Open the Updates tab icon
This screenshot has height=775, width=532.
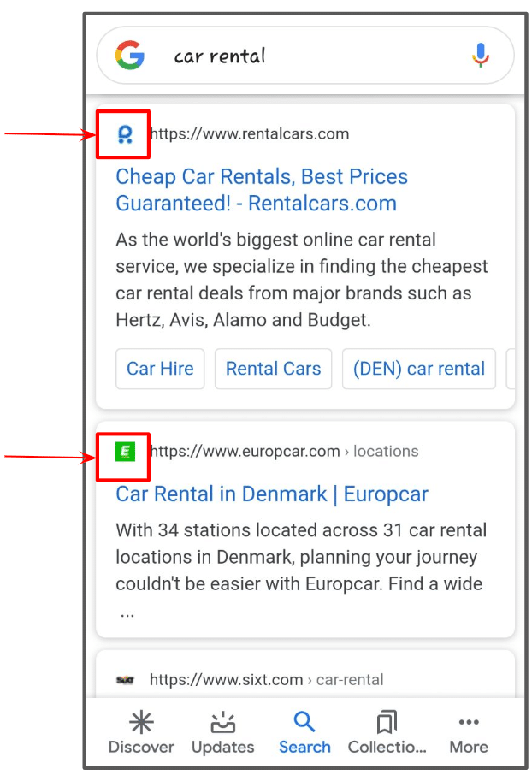[223, 722]
